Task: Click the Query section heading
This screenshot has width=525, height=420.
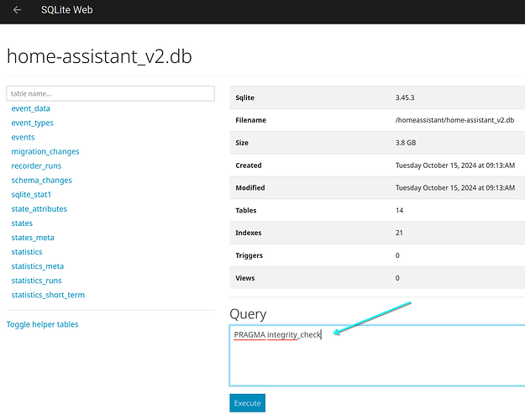Action: click(x=248, y=314)
